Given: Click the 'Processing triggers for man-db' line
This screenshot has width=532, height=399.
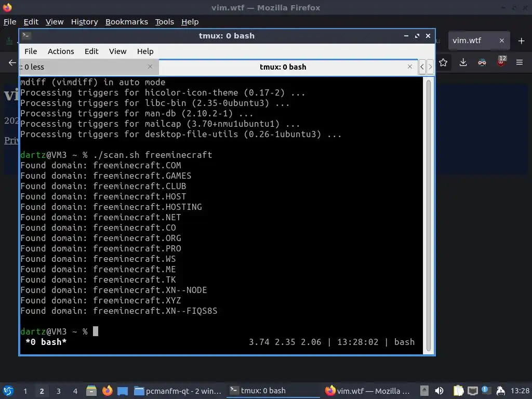Looking at the screenshot, I should 137,113.
